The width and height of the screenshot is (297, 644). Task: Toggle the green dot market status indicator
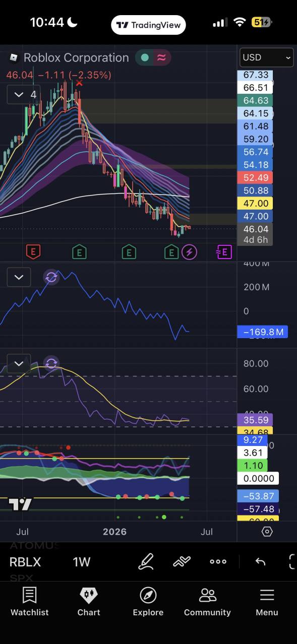point(145,57)
